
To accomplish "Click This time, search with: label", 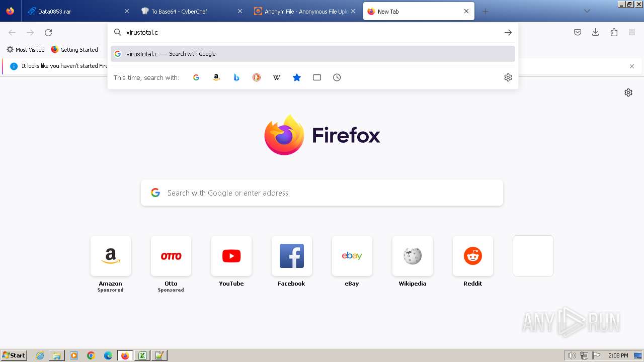I will pyautogui.click(x=146, y=77).
